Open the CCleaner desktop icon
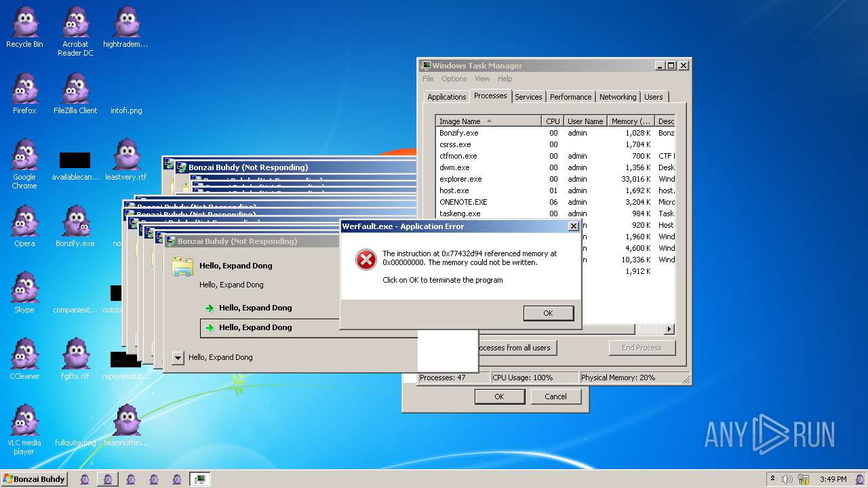The image size is (868, 488). coord(24,360)
